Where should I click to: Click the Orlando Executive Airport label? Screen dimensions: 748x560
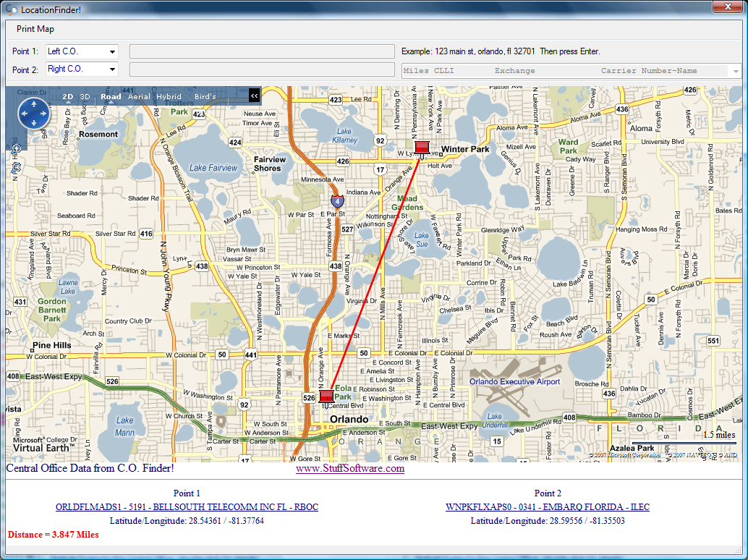515,381
